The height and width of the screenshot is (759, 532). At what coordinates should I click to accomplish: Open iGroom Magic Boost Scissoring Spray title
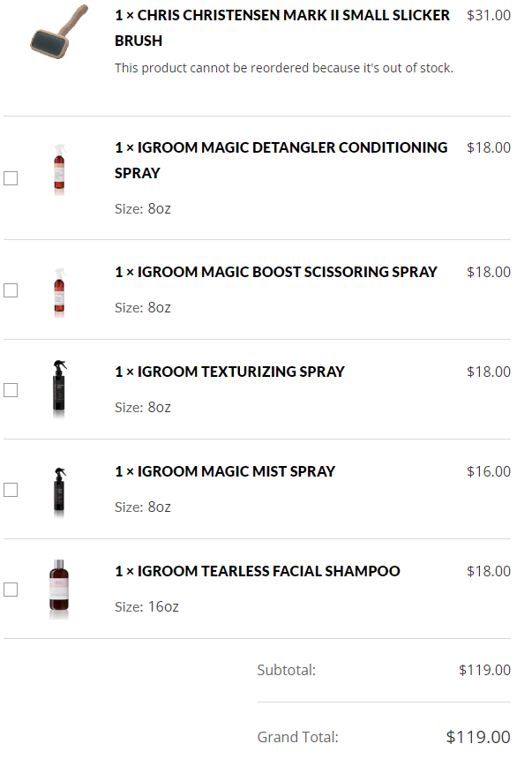[x=275, y=272]
